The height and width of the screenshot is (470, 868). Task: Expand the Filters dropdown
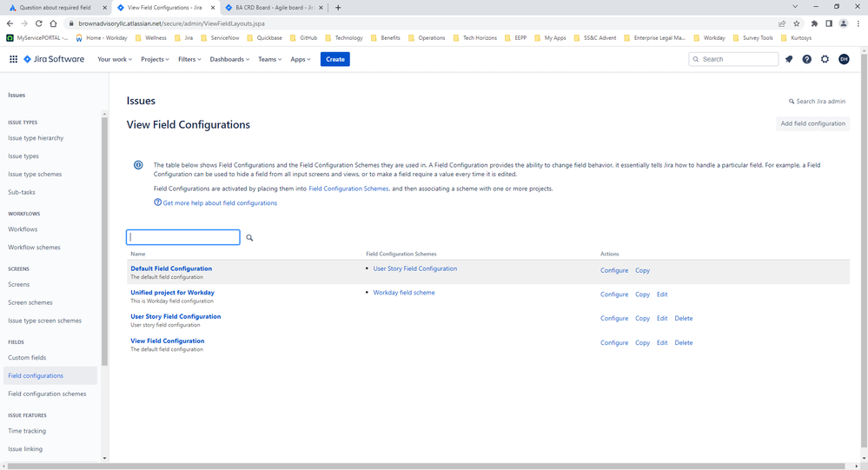click(x=189, y=59)
